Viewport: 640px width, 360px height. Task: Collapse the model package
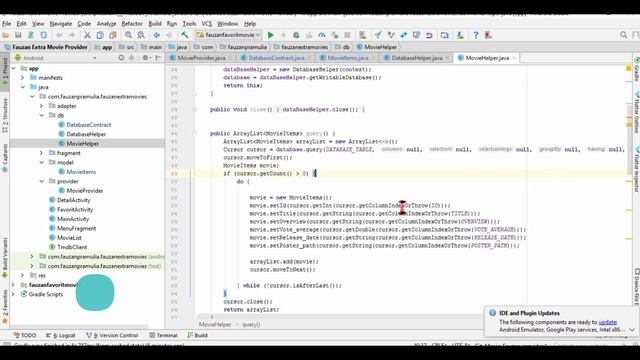(x=41, y=162)
